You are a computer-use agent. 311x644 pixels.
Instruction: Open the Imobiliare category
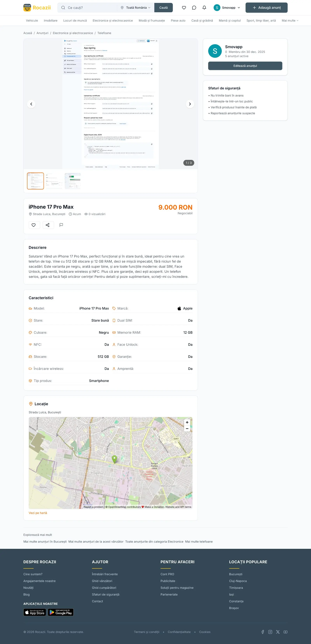[51, 21]
